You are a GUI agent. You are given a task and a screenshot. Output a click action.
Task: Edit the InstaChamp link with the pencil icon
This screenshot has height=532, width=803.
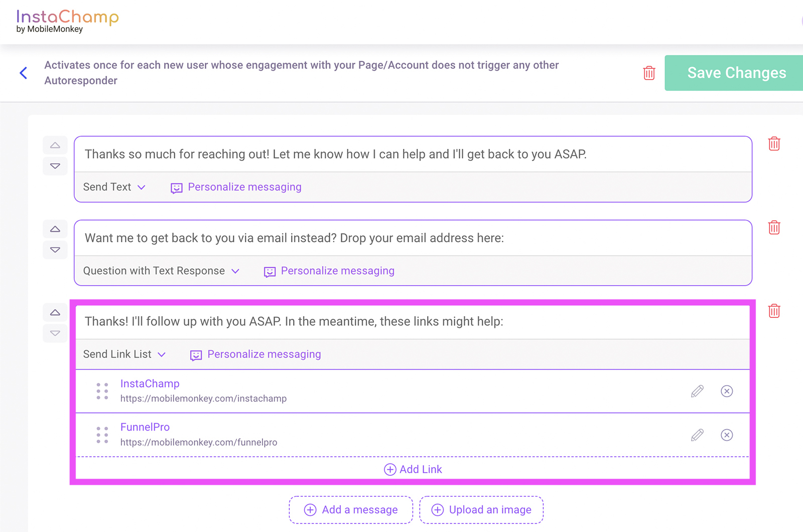(697, 391)
